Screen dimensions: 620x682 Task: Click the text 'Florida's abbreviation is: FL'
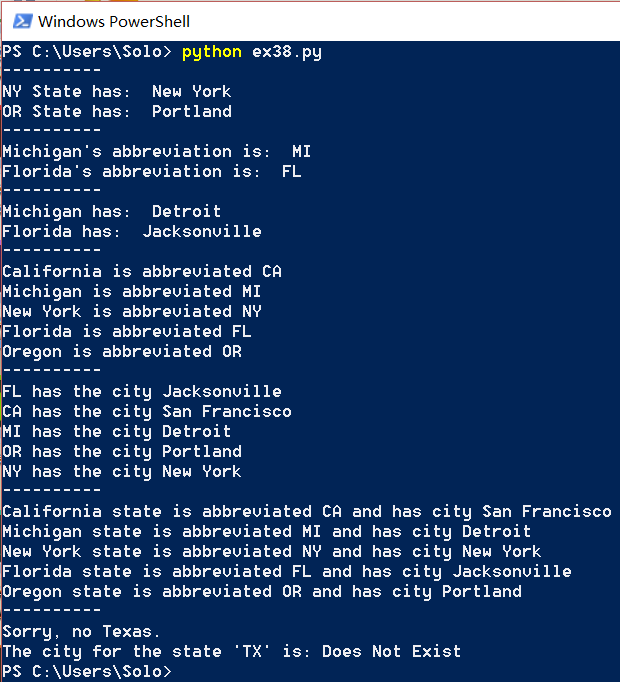pos(152,172)
